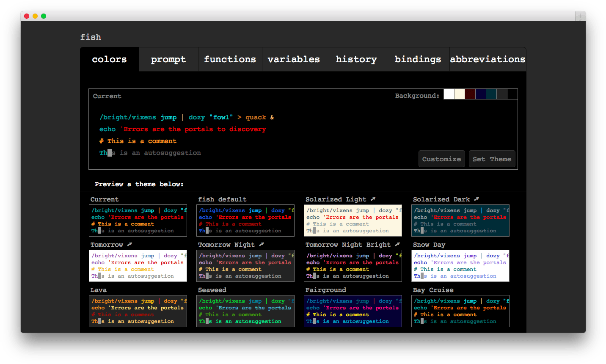Screen dimensions: 606x364
Task: Click the new tab plus icon
Action: coord(581,16)
